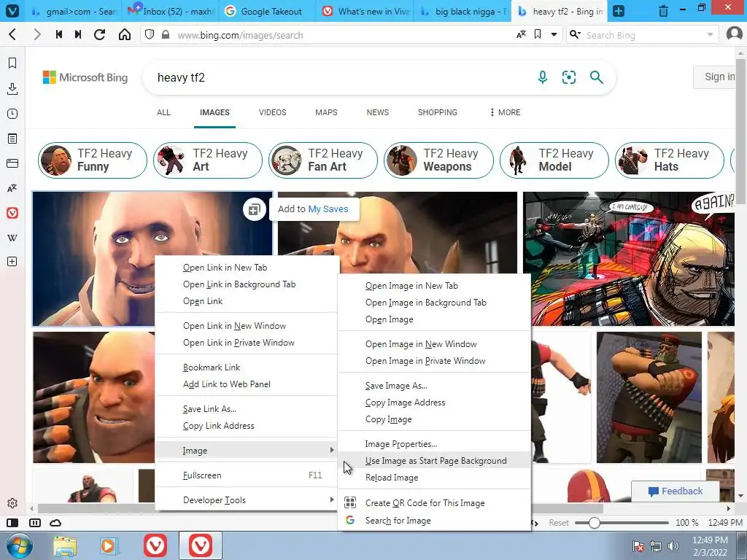Click the volume speaker tray icon
Viewport: 747px width, 560px height.
673,546
